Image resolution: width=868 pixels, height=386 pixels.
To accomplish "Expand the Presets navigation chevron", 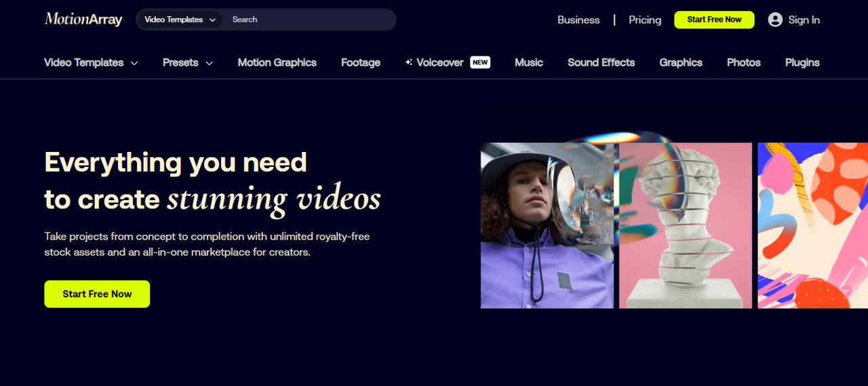I will [209, 63].
